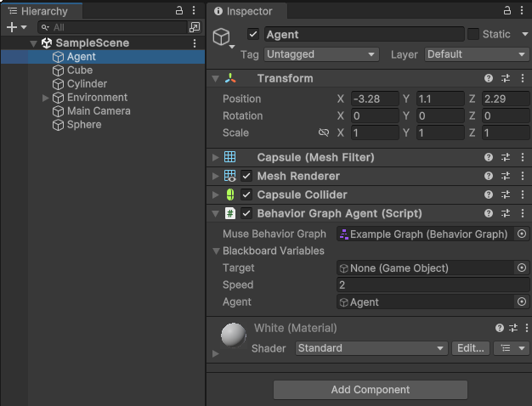Open Mesh Filter help reference
This screenshot has height=406, width=532.
tap(489, 157)
